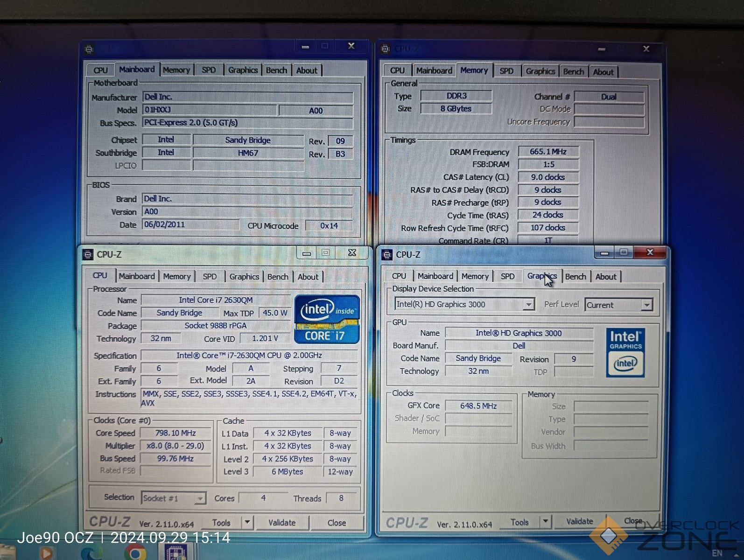Click the Close button in the CPU window

[x=337, y=523]
